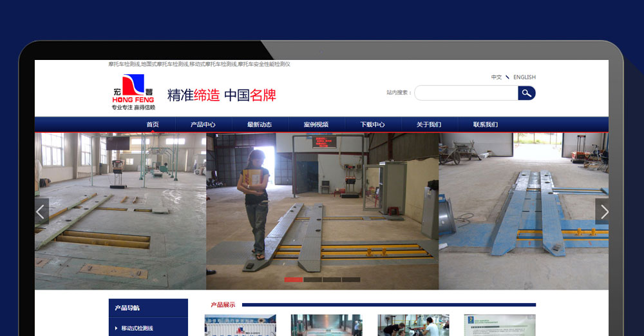Select the first red slide indicator
Screen dimensions: 644x336
click(x=293, y=280)
